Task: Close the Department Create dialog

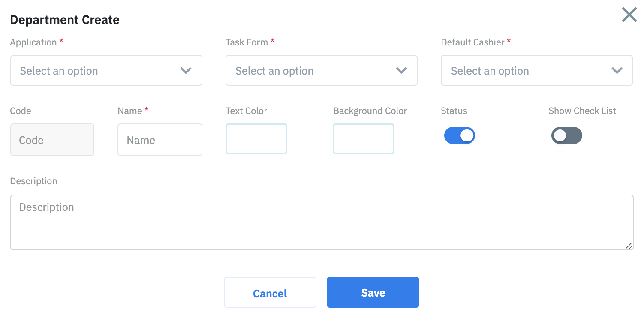Action: click(x=629, y=15)
